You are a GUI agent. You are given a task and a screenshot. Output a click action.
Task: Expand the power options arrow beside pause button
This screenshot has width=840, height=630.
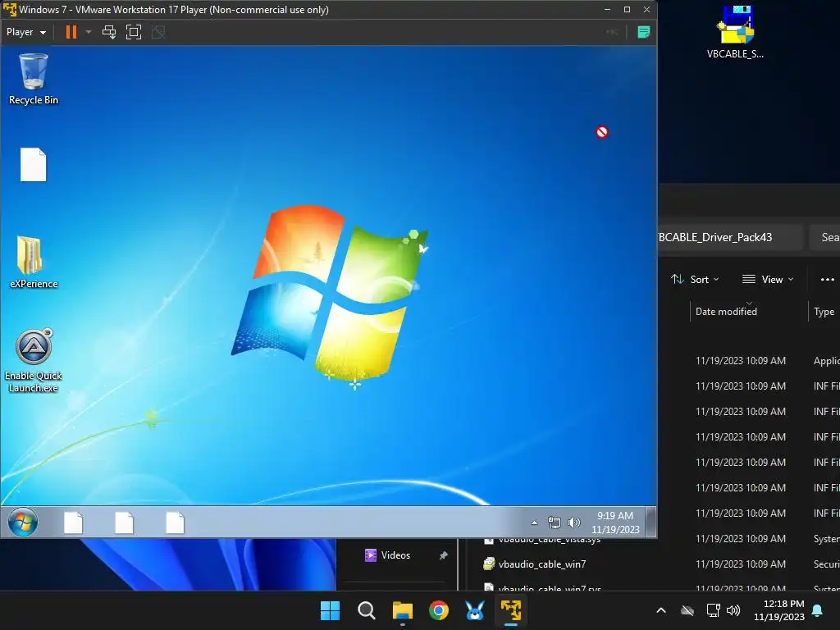pos(89,32)
